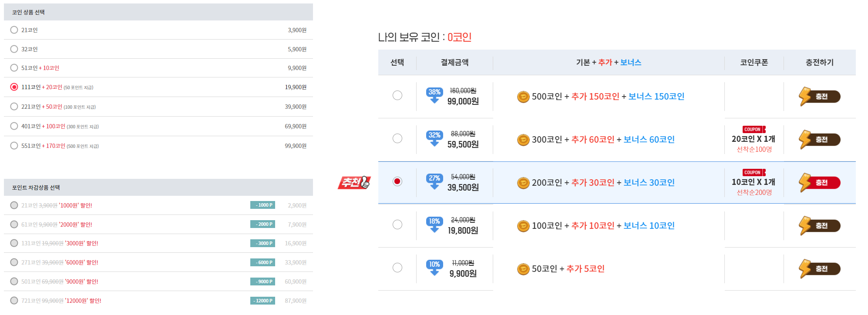868x315 pixels.
Task: Click the 나의 보유 코인 0코인 text
Action: point(424,37)
